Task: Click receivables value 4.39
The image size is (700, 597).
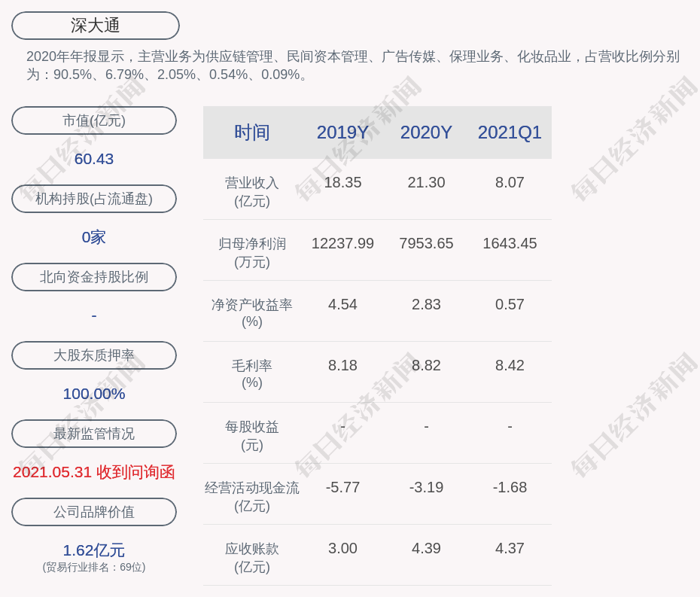Action: [426, 548]
